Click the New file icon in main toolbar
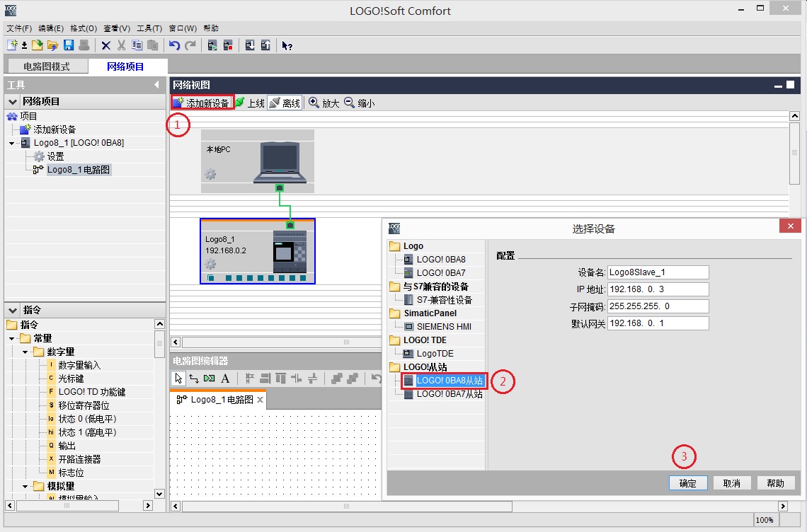Screen dimensions: 807x532 (12, 45)
